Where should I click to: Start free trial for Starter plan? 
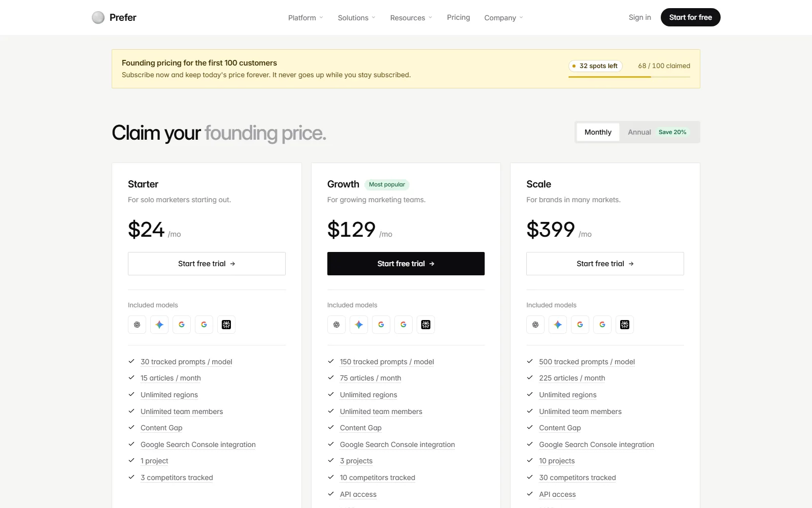[207, 264]
